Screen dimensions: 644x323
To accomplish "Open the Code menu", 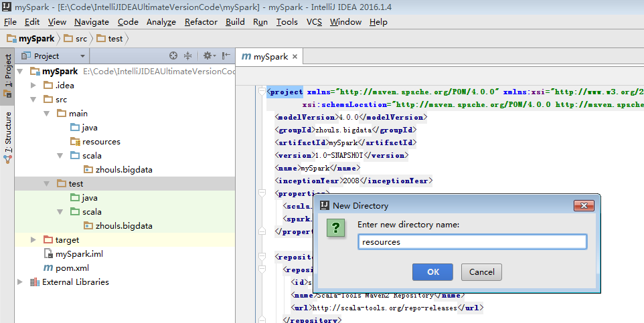I will [128, 22].
